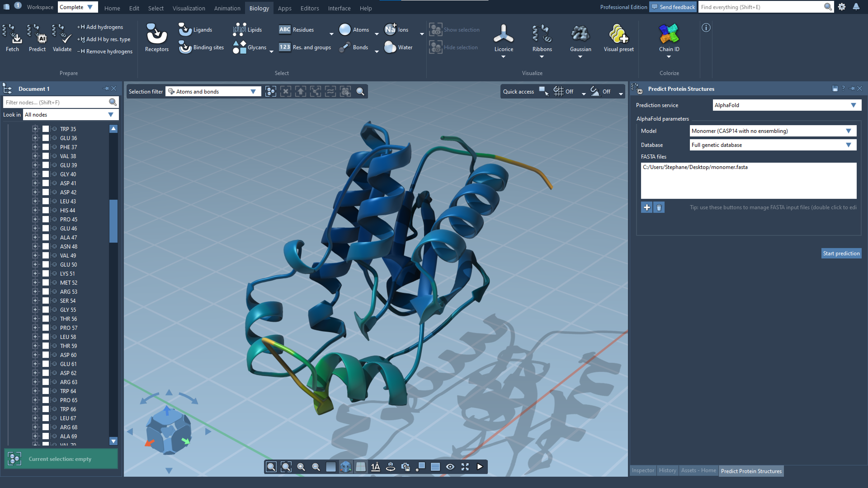Check the HIS 44 residue checkbox
The height and width of the screenshot is (488, 868).
coord(45,210)
